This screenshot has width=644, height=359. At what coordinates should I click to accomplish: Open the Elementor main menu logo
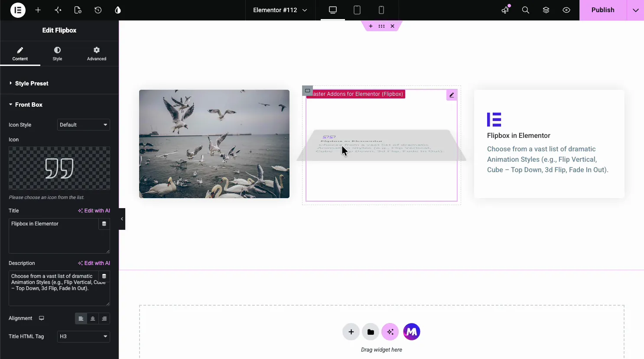(x=18, y=10)
